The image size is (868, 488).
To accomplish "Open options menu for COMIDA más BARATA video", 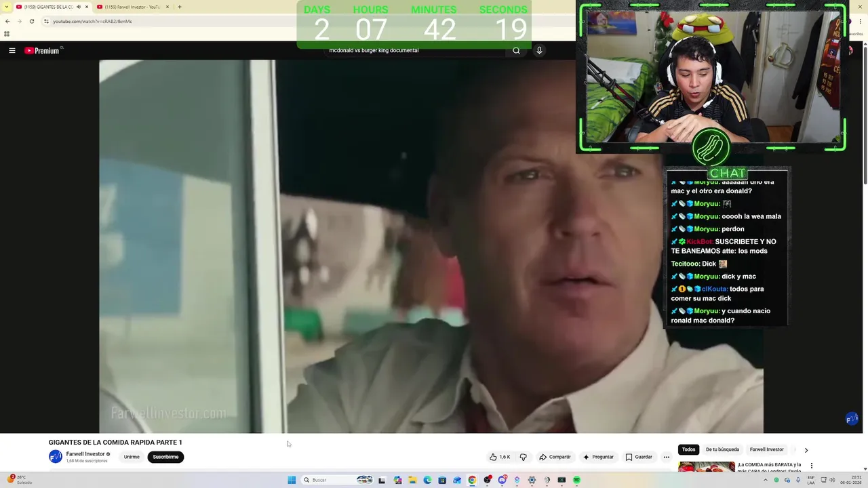I will click(x=811, y=466).
